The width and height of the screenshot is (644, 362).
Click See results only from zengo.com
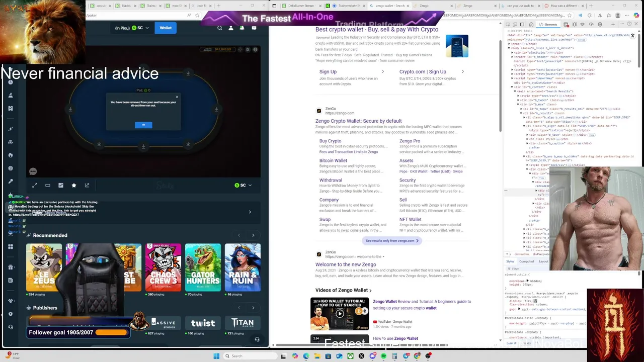(x=392, y=241)
